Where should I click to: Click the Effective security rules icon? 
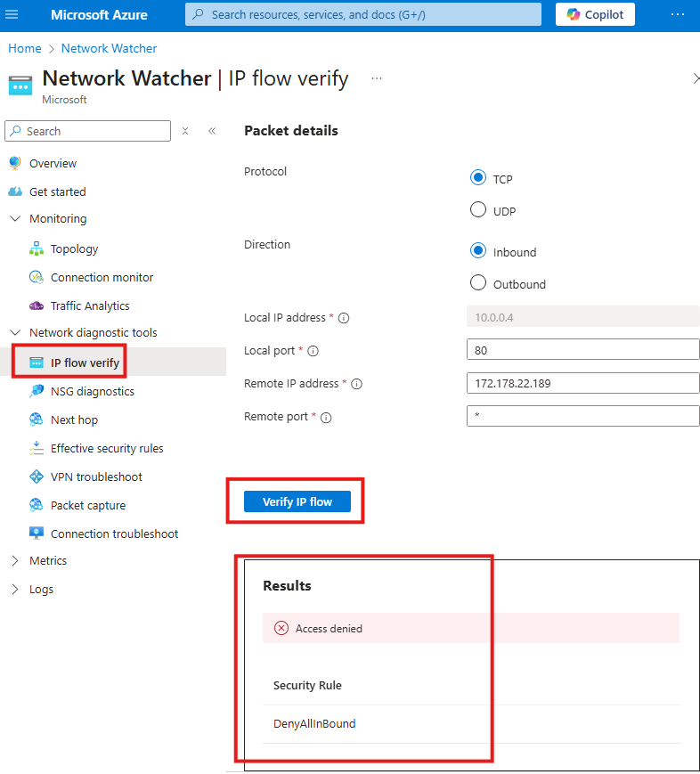[36, 448]
